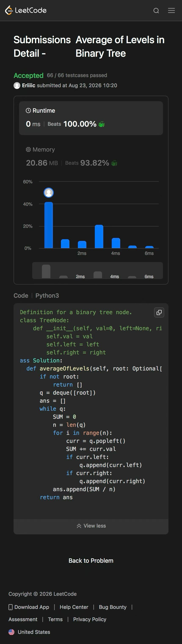Open the United States region selector
This screenshot has height=644, width=182.
(x=29, y=632)
